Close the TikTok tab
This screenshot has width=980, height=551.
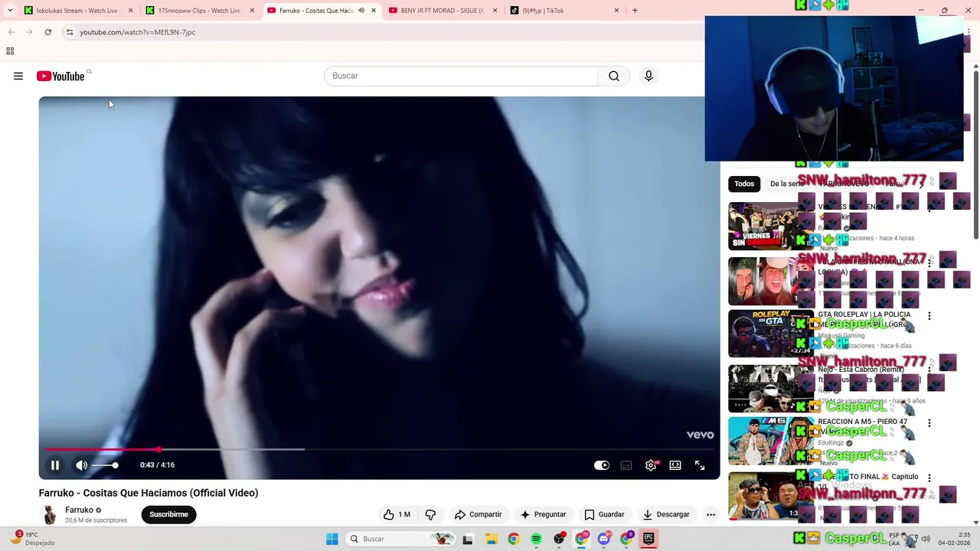click(616, 11)
